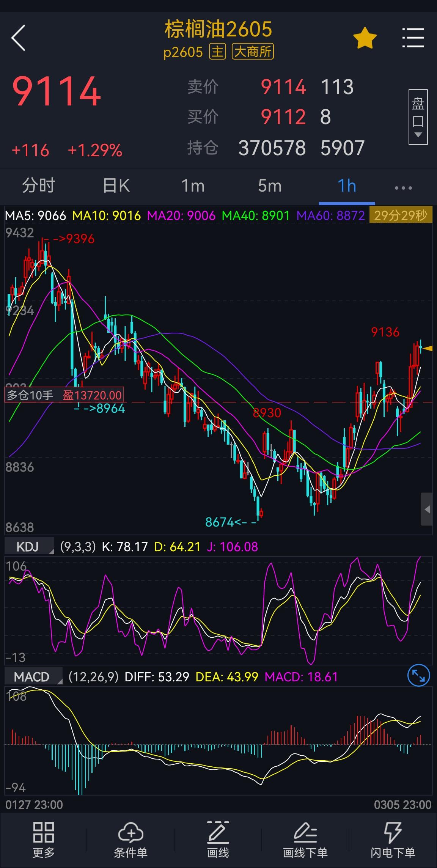The image size is (437, 868).
Task: Tap the 8930 price annotation
Action: tap(267, 413)
